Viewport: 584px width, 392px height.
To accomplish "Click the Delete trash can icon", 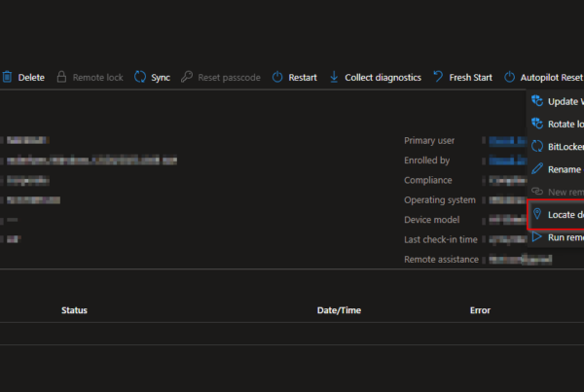I will point(6,77).
